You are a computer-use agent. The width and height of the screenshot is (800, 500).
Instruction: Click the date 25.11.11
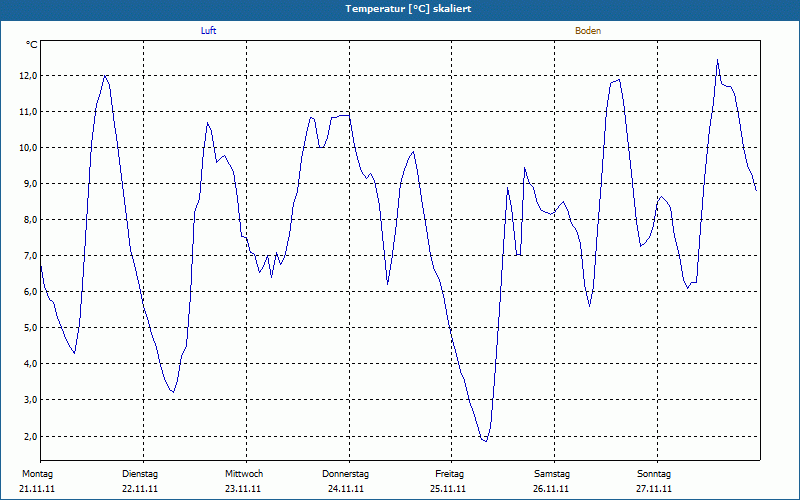(448, 489)
